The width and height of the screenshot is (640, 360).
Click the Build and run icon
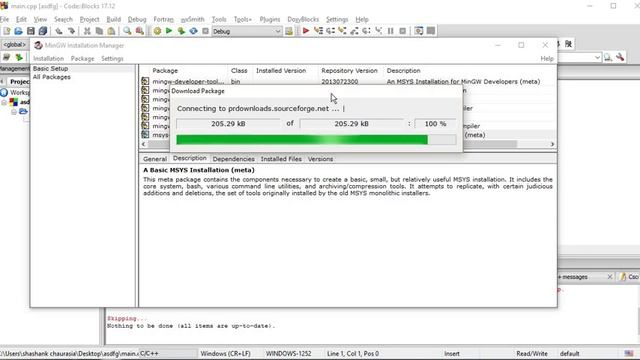[x=181, y=31]
